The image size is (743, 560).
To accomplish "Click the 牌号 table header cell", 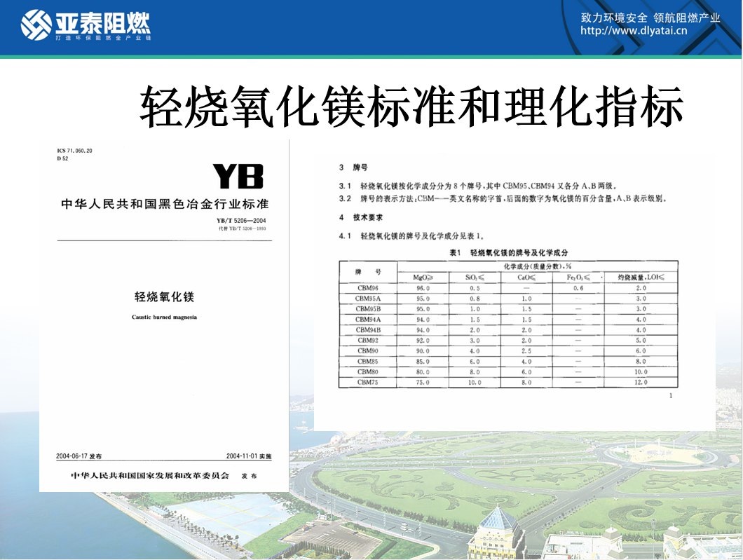I will tap(368, 272).
